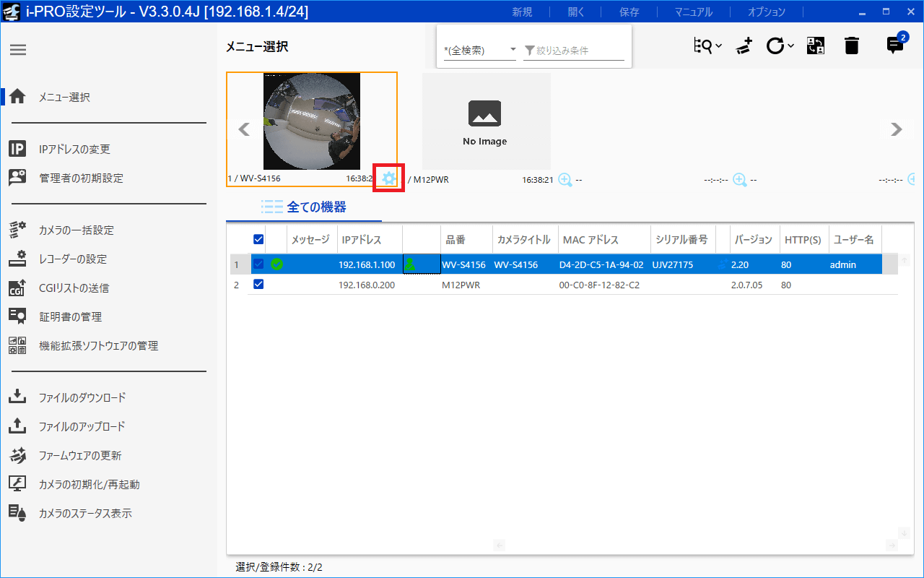924x578 pixels.
Task: Sort by the バージョン column header
Action: (754, 240)
